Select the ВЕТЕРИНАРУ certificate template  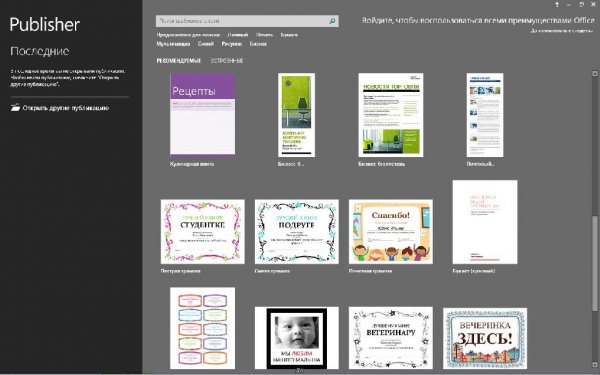pyautogui.click(x=391, y=338)
